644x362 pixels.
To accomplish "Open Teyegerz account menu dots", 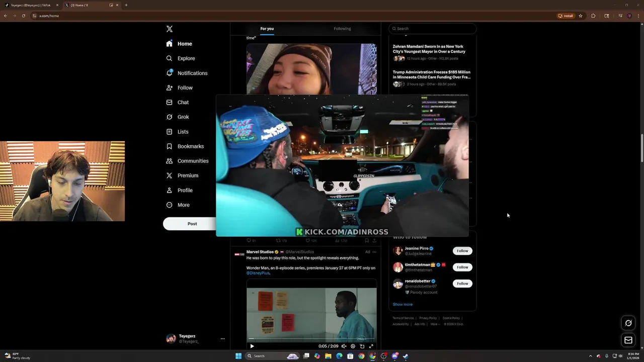I will [222, 339].
